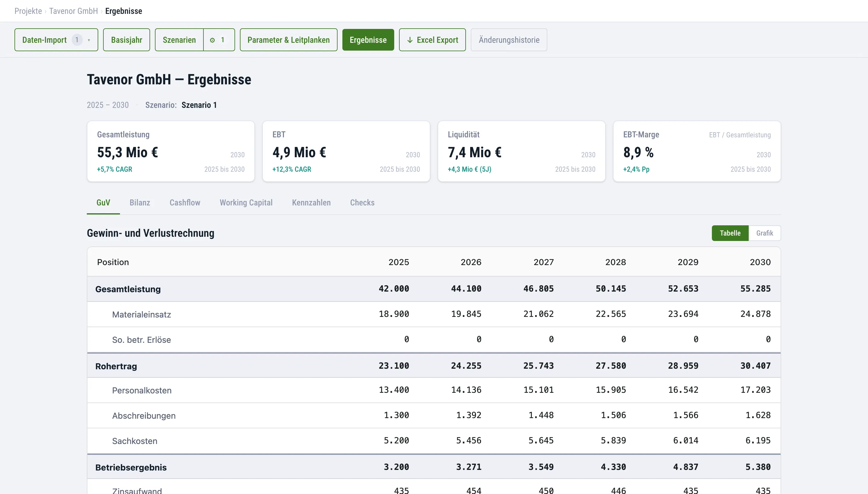Image resolution: width=868 pixels, height=494 pixels.
Task: Open the Szenarien step
Action: click(x=179, y=40)
